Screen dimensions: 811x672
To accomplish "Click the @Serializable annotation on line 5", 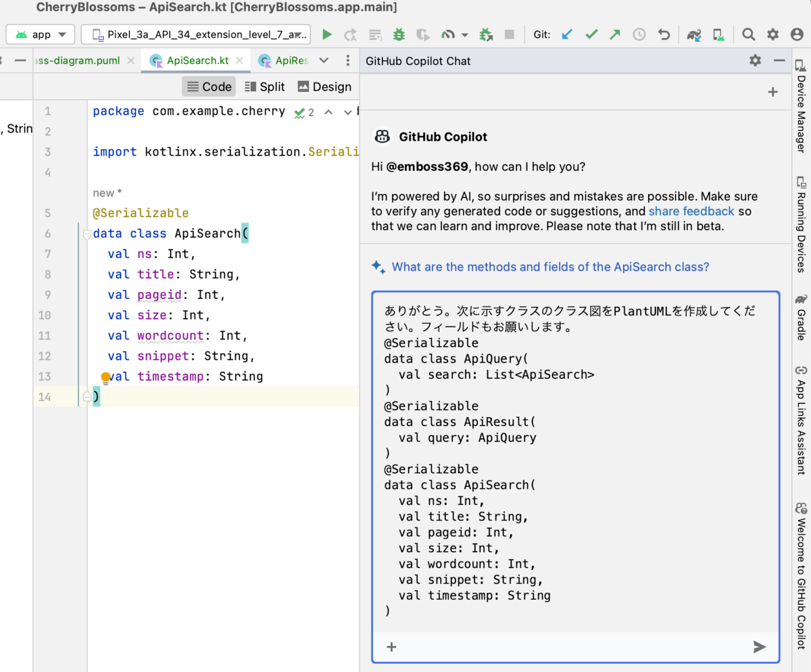I will 141,213.
